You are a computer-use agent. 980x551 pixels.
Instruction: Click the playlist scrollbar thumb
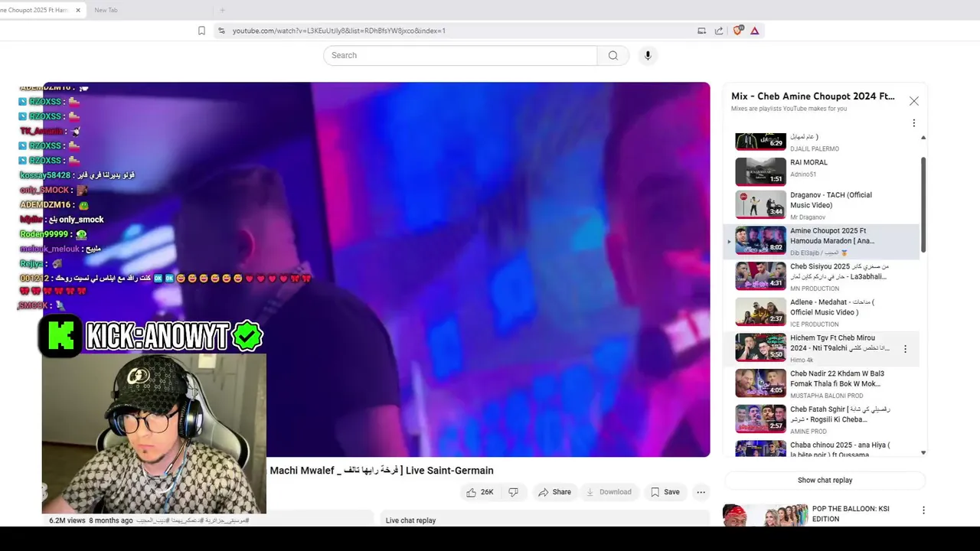(x=923, y=204)
